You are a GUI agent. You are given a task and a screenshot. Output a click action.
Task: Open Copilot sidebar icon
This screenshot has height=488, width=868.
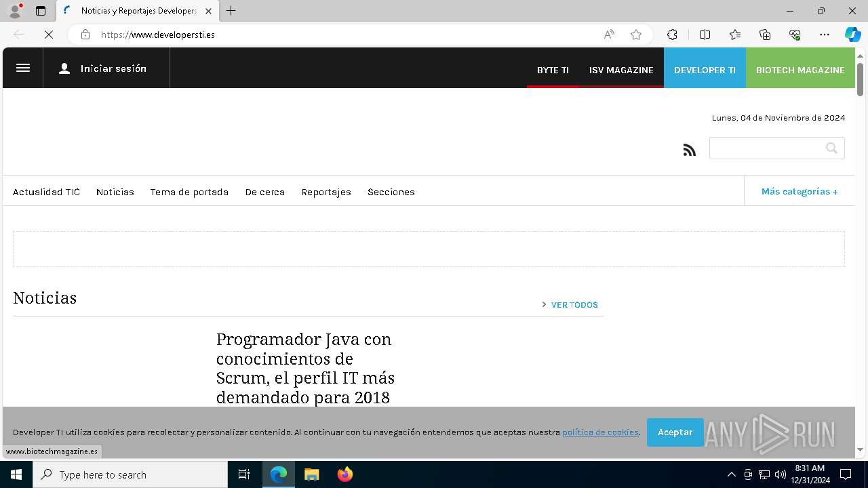click(x=852, y=35)
